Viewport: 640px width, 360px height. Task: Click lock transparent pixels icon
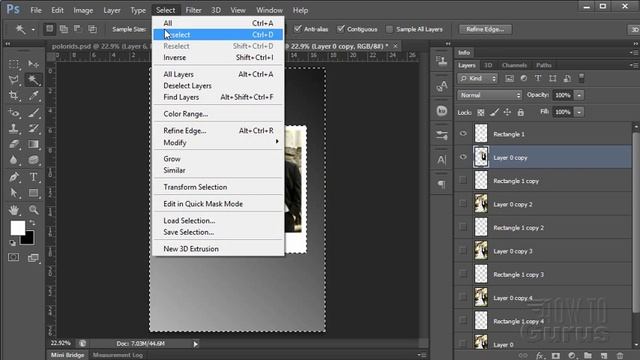point(481,112)
